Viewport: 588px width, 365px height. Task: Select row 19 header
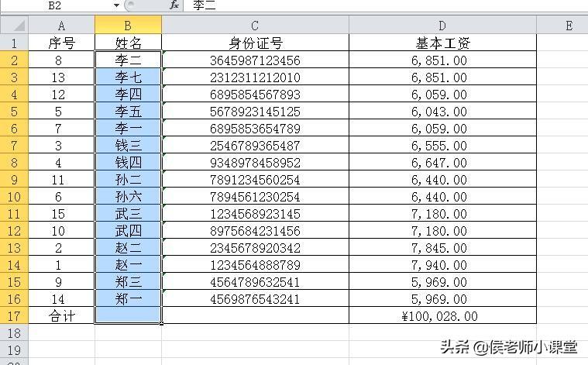[14, 350]
